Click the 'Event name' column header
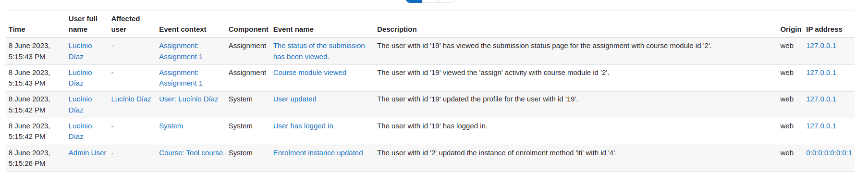Viewport: 868px width, 174px height. [293, 29]
